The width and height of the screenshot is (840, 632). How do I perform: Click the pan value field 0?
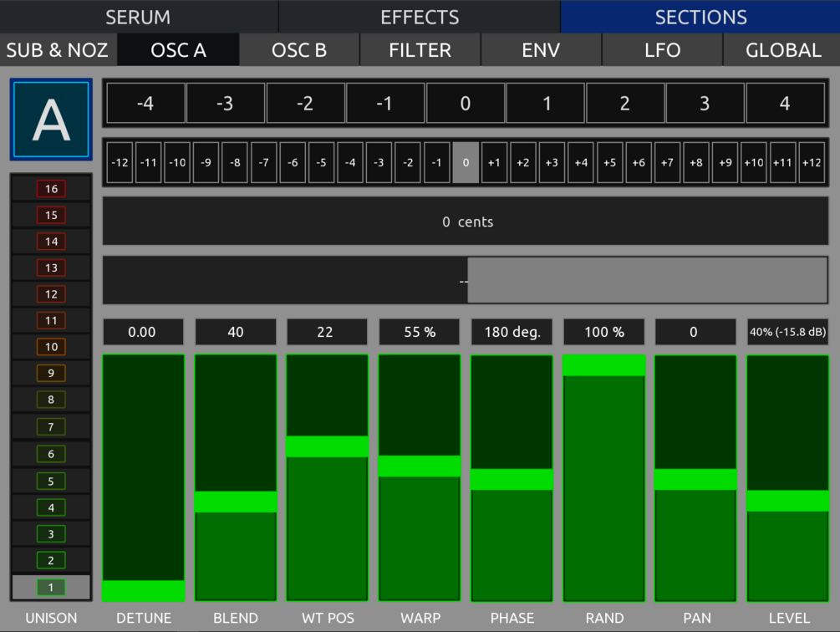[696, 332]
